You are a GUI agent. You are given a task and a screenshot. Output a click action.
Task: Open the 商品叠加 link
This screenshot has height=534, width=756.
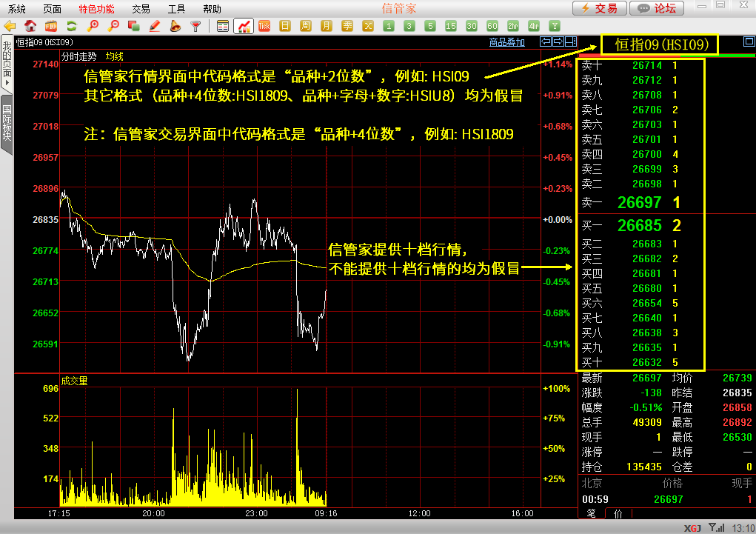point(506,42)
